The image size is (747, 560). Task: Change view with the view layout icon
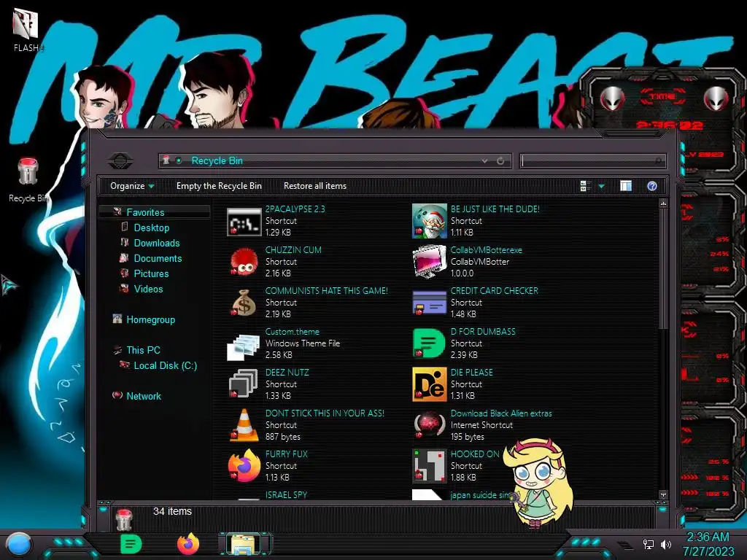click(x=586, y=186)
